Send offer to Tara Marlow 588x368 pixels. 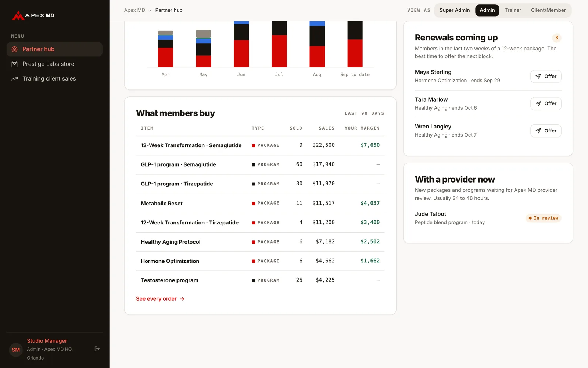click(x=546, y=103)
